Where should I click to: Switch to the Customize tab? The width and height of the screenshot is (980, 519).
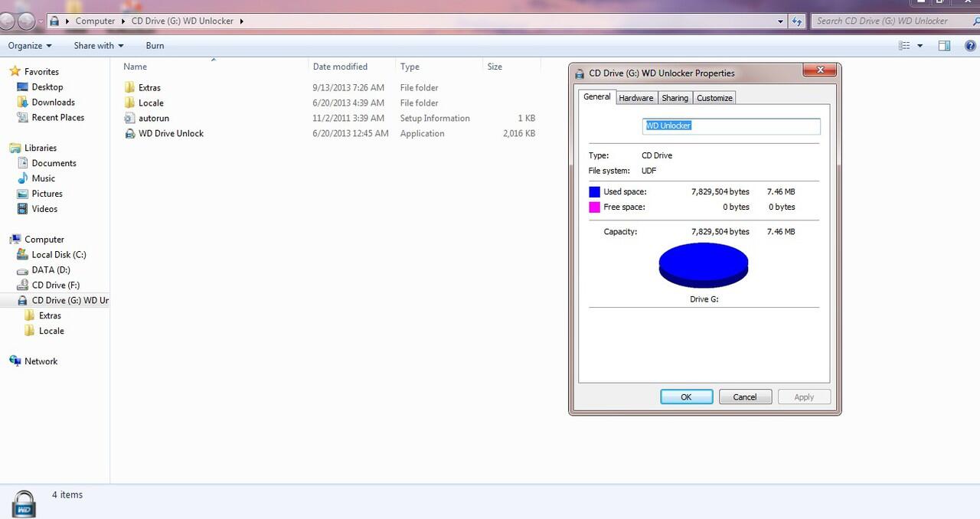pyautogui.click(x=714, y=98)
